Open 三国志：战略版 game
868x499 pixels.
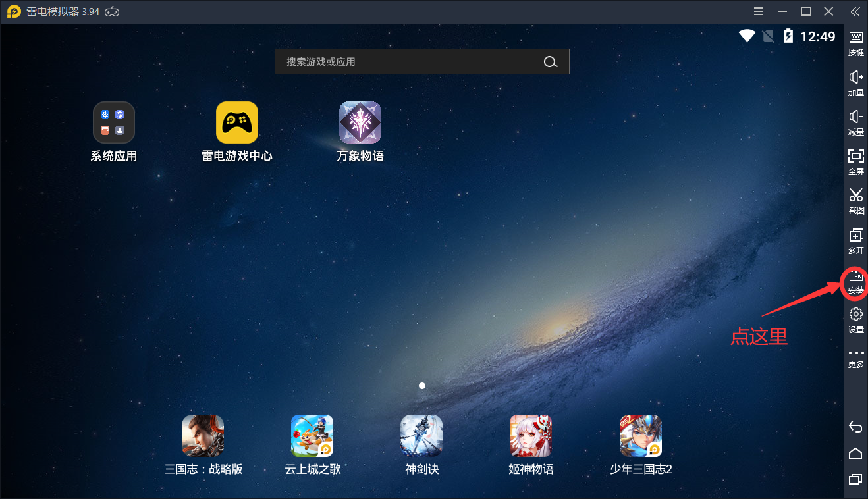(203, 445)
